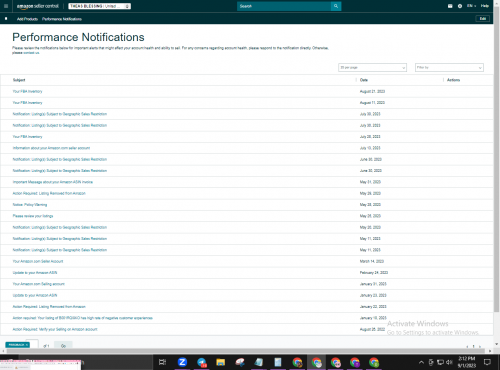Viewport: 500px width, 370px height.
Task: Click the magnifier search button
Action: [336, 6]
